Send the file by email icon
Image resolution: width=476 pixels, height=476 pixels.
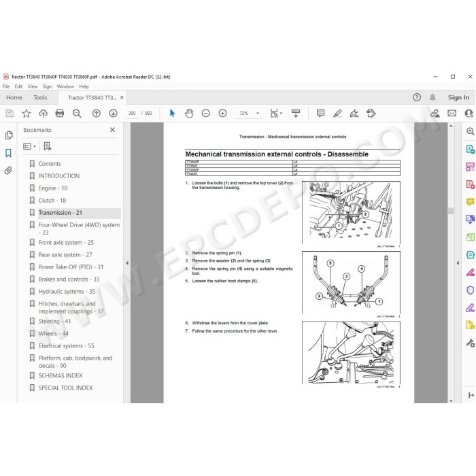pyautogui.click(x=452, y=114)
